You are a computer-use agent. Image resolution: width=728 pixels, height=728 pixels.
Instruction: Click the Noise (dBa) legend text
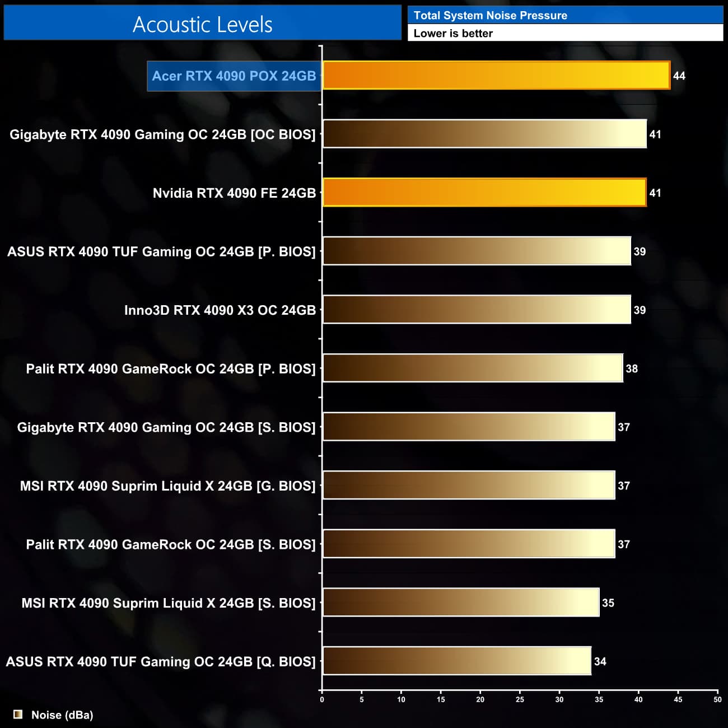pyautogui.click(x=62, y=715)
